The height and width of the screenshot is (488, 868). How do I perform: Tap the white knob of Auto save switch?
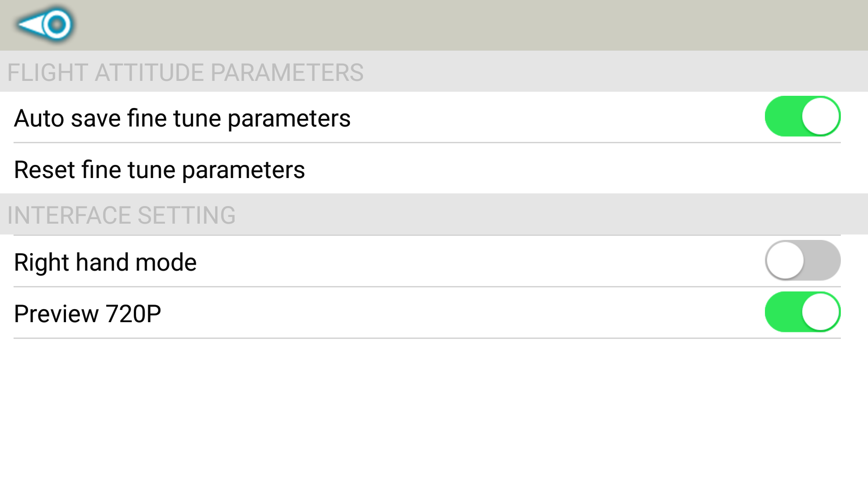click(820, 117)
